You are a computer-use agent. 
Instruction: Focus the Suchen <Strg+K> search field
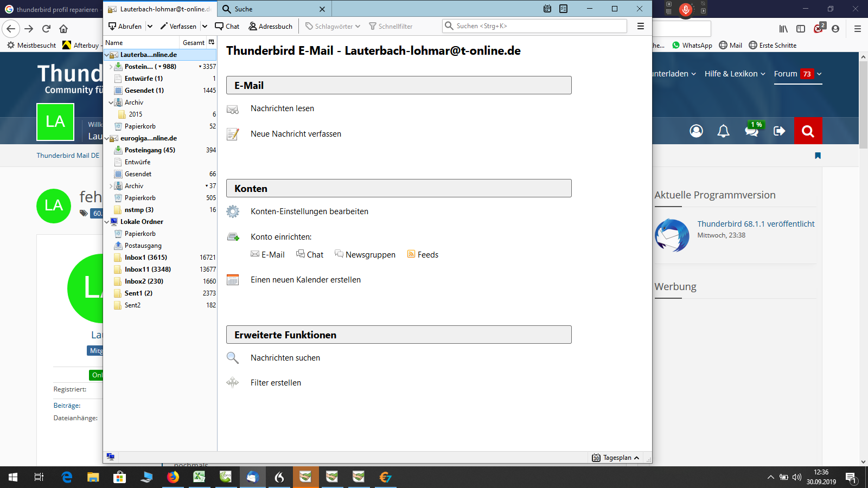pyautogui.click(x=534, y=26)
